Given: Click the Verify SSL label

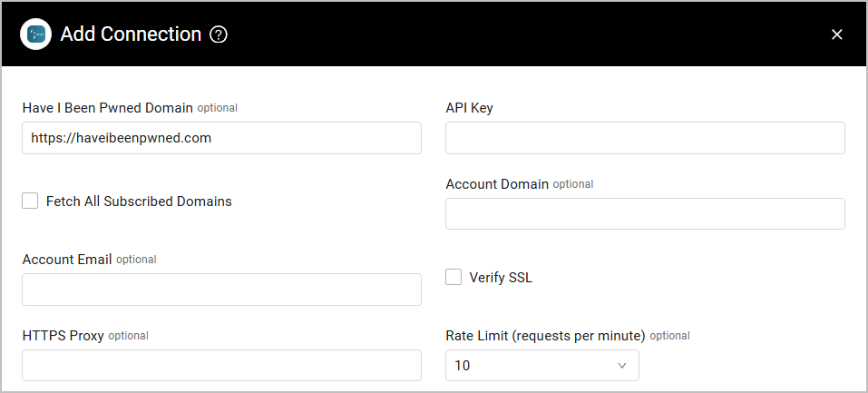Looking at the screenshot, I should pyautogui.click(x=501, y=278).
